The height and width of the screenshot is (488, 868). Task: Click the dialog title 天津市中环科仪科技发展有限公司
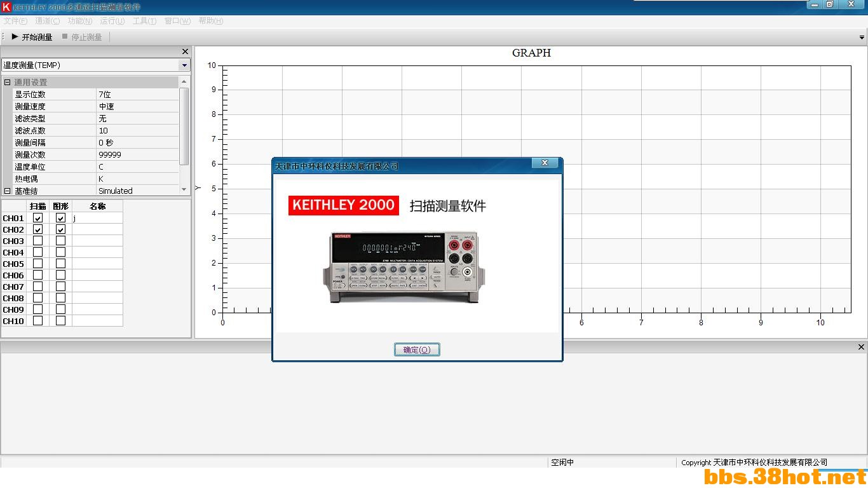coord(337,166)
